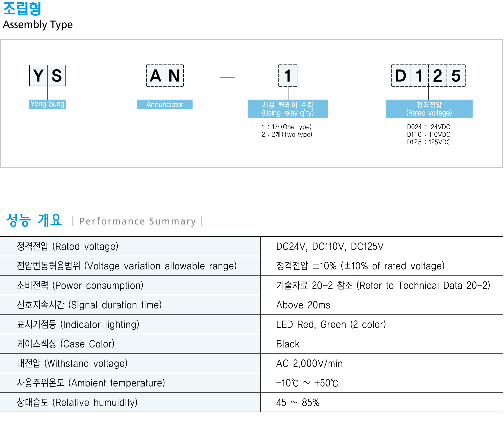The width and height of the screenshot is (504, 425).
Task: Click the Performance Summary heading
Action: click(138, 221)
